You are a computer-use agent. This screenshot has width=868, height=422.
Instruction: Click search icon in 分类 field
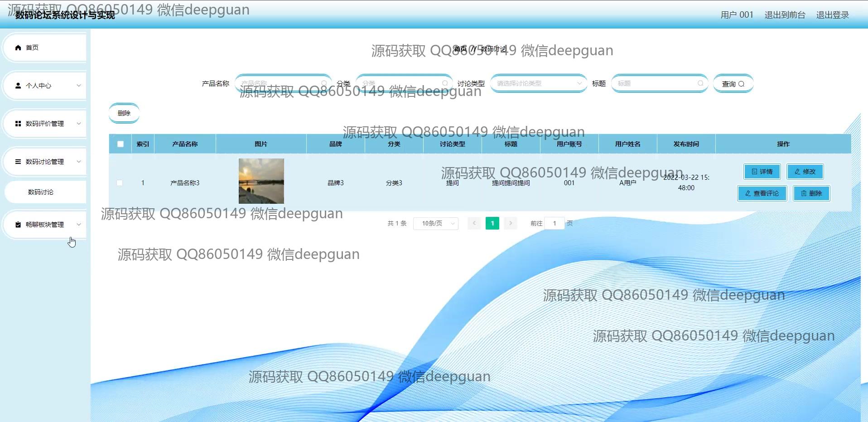pos(445,83)
